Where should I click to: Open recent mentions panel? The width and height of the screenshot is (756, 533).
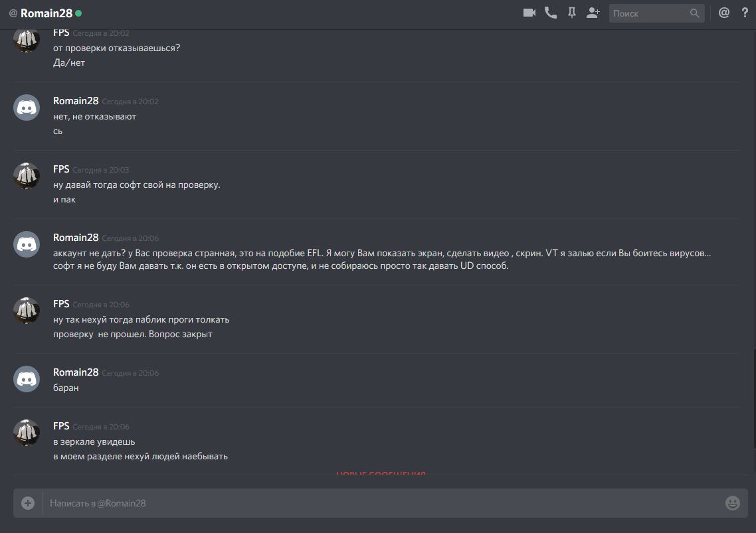tap(724, 13)
